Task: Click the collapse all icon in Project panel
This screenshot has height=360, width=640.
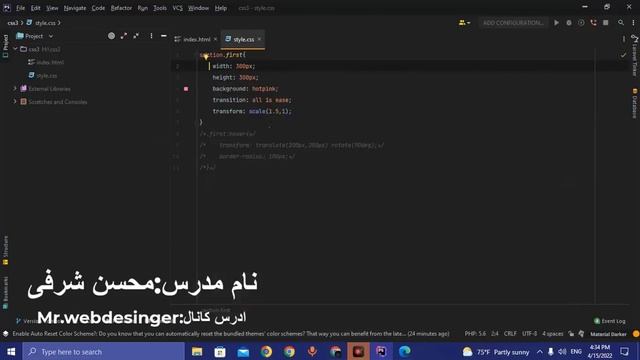Action: coord(136,36)
